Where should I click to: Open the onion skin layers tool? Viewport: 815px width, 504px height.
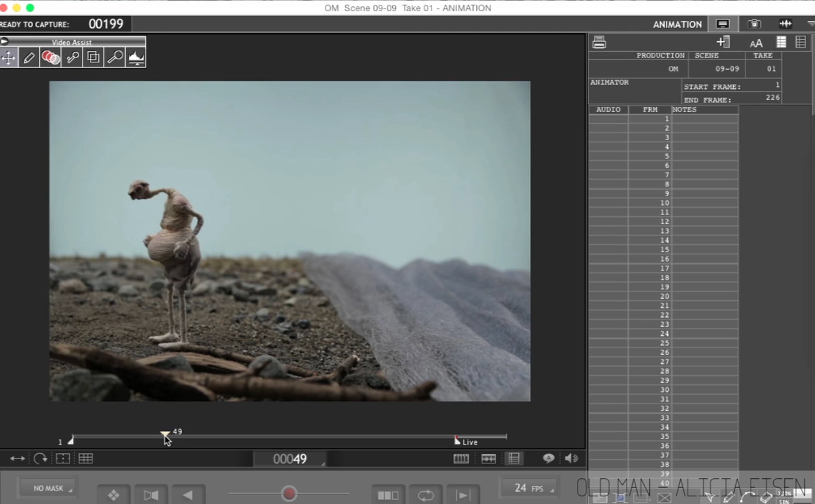[x=51, y=58]
